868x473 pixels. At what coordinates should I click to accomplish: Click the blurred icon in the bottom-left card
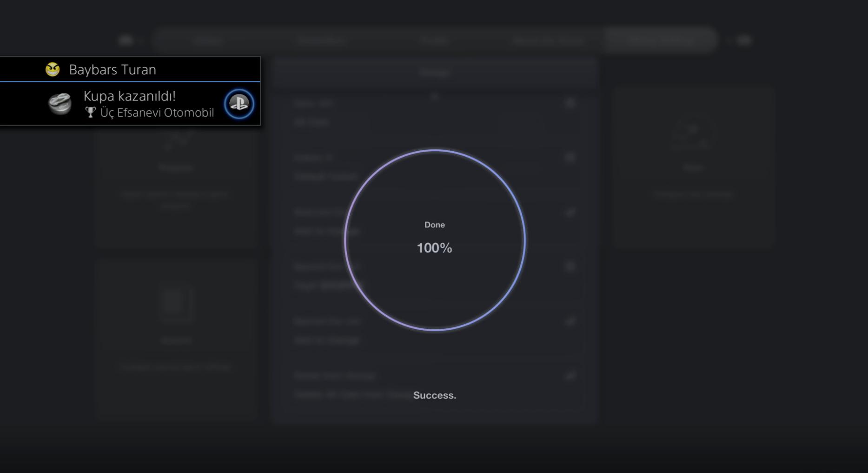click(176, 302)
